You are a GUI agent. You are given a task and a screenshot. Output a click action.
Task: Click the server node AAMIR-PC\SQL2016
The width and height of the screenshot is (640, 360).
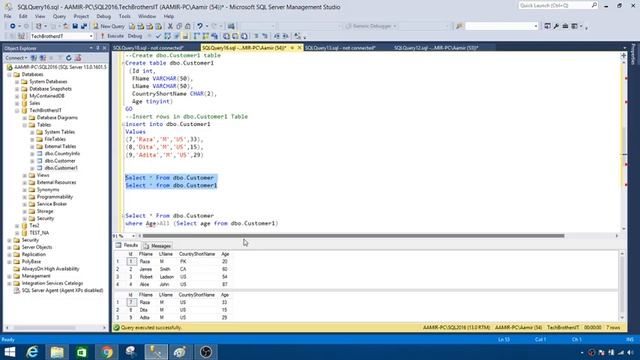[x=60, y=67]
